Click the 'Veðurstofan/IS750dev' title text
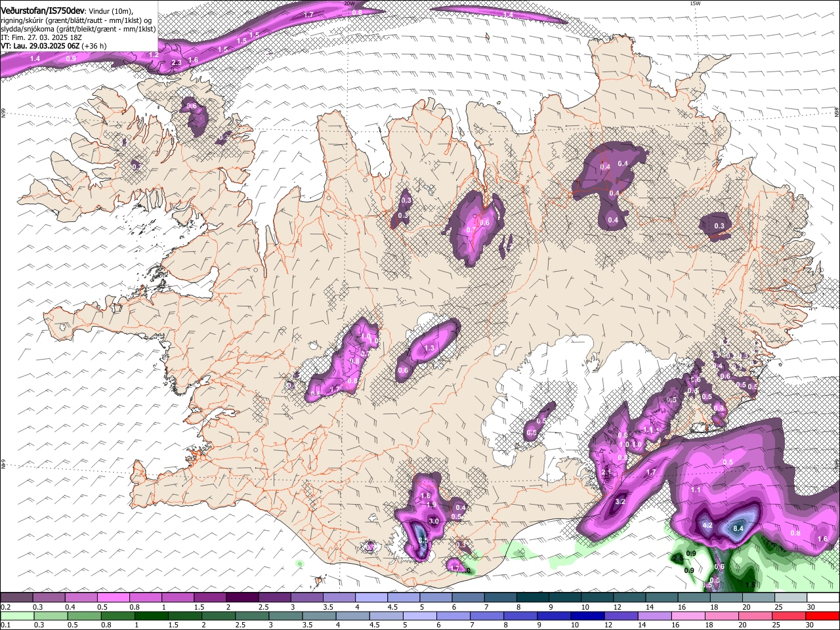The image size is (840, 630). click(43, 10)
